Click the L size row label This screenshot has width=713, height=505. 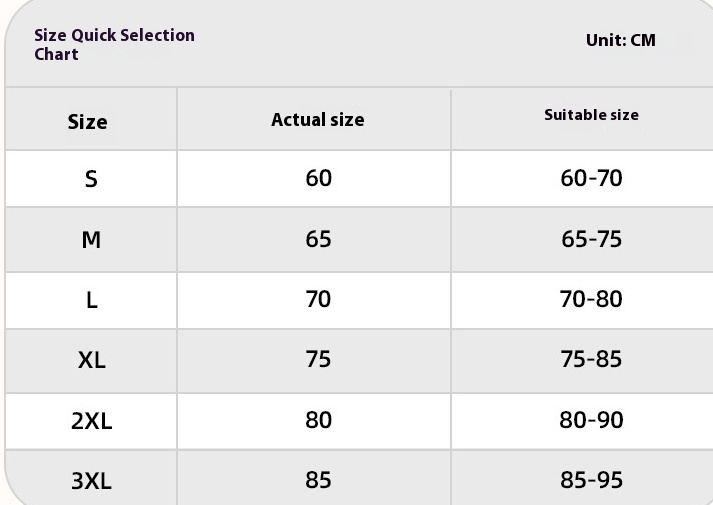tap(91, 301)
